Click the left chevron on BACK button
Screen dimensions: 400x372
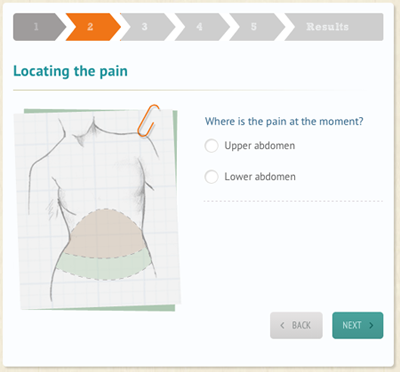coord(283,325)
